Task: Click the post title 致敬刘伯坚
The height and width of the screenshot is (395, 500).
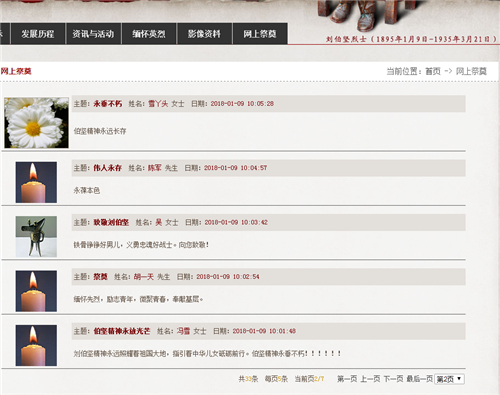Action: [111, 222]
